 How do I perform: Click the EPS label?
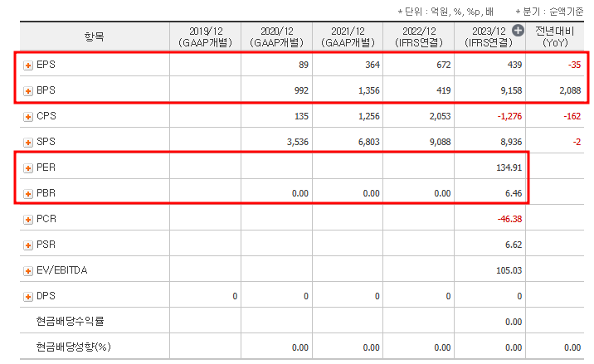tap(46, 65)
